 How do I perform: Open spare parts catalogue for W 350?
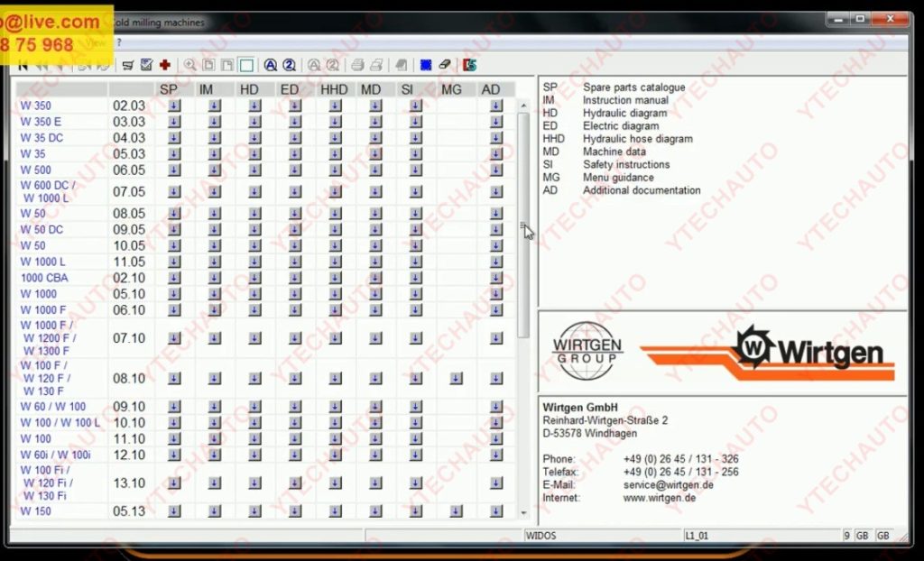174,106
